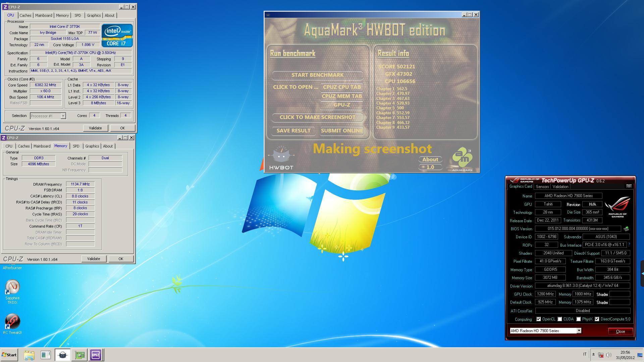Screen dimensions: 644x362
Task: Switch to the Sensors tab in GPU-Z
Action: [x=542, y=187]
